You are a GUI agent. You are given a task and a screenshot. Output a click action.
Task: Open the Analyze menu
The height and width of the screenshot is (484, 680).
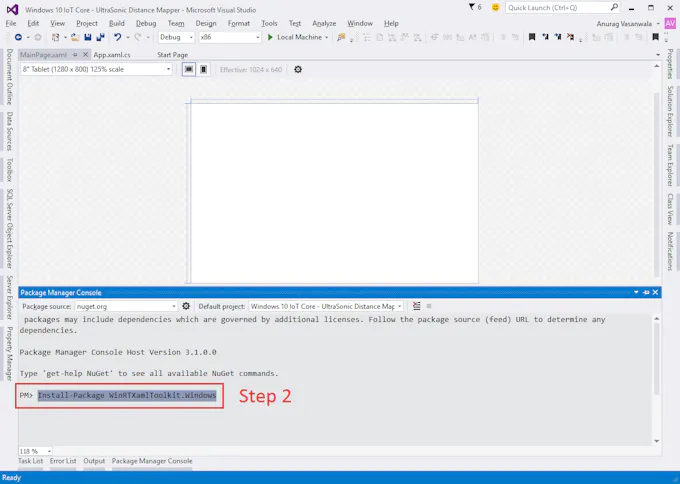pos(324,23)
